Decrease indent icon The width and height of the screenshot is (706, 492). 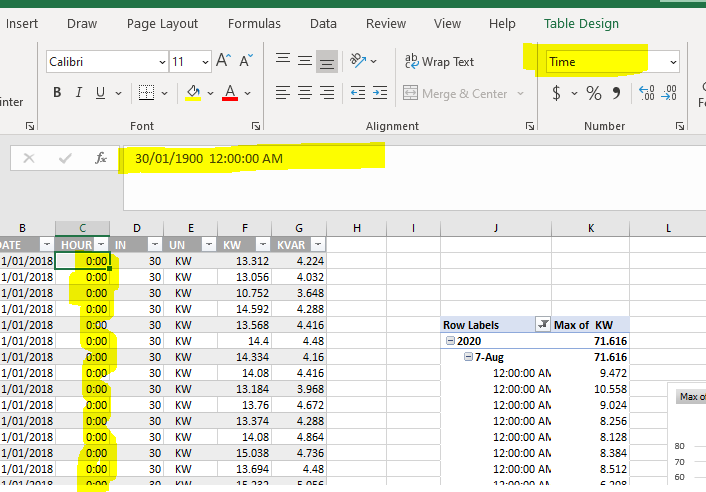click(358, 93)
